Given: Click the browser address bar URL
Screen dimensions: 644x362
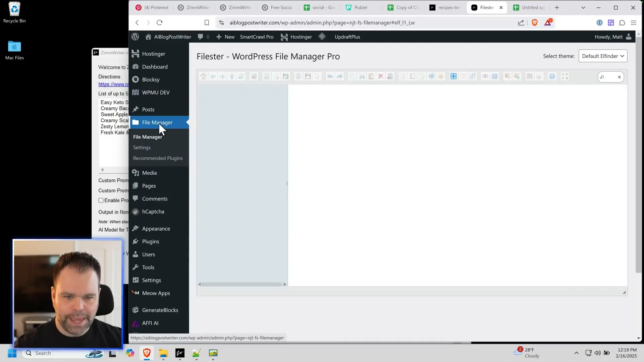Looking at the screenshot, I should click(322, 22).
